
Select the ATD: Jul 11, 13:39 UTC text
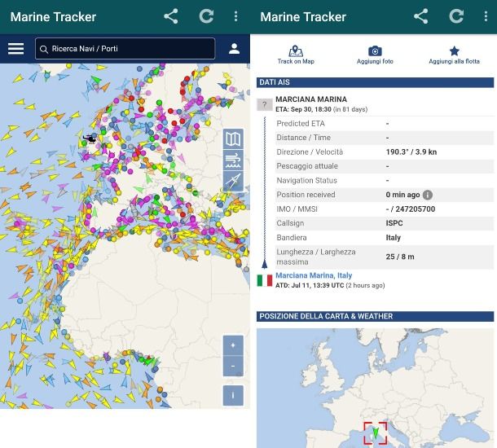[x=310, y=285]
